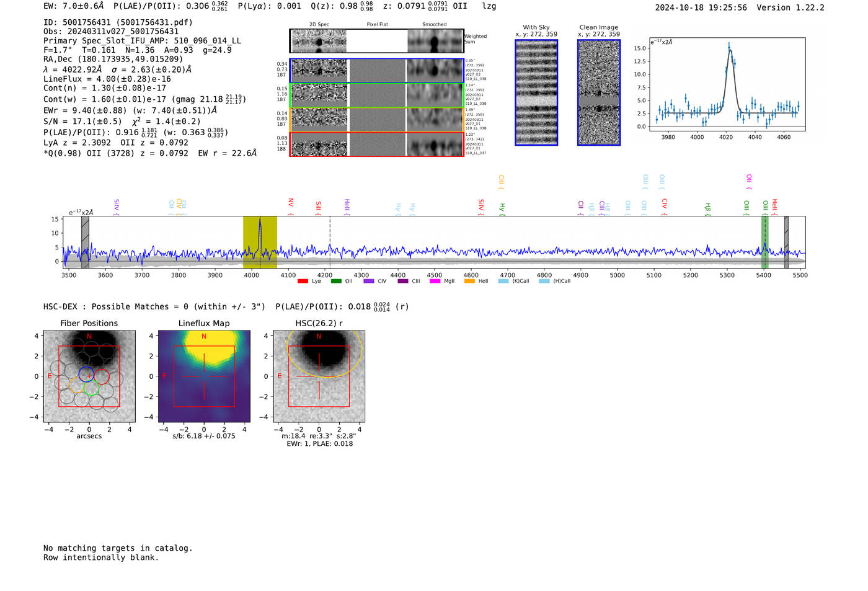Click the 'Smoothed' column header
This screenshot has width=868, height=591.
coord(434,25)
